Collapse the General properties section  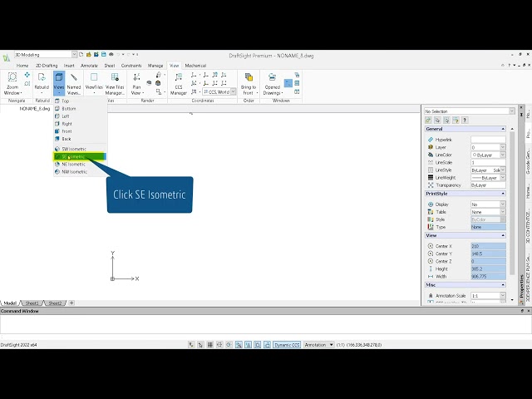[503, 129]
